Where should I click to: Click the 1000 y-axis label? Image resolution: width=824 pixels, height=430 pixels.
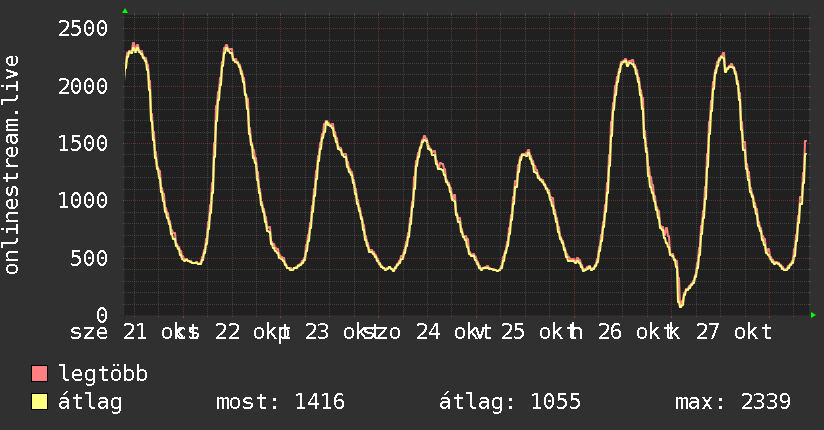(83, 200)
